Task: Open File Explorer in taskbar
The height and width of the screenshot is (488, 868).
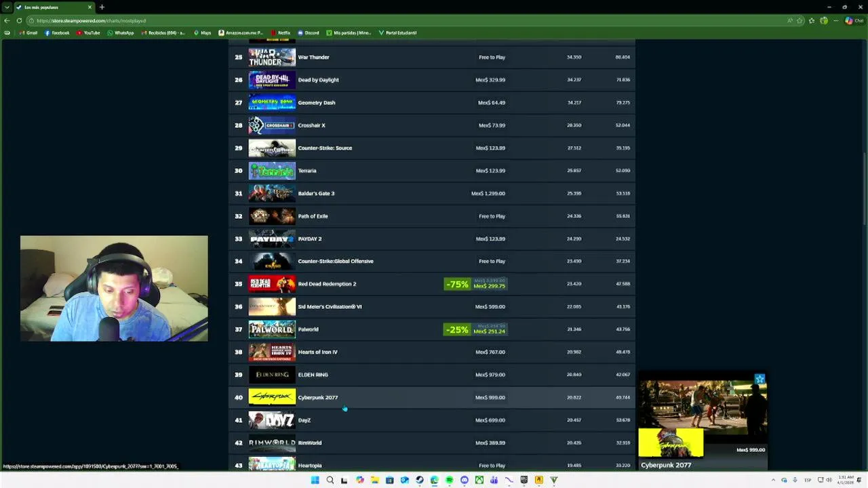Action: click(375, 480)
